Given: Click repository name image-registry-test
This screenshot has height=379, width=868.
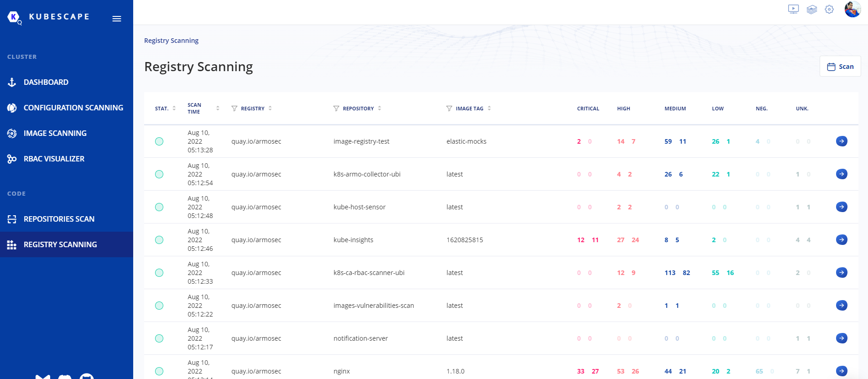Looking at the screenshot, I should point(361,141).
